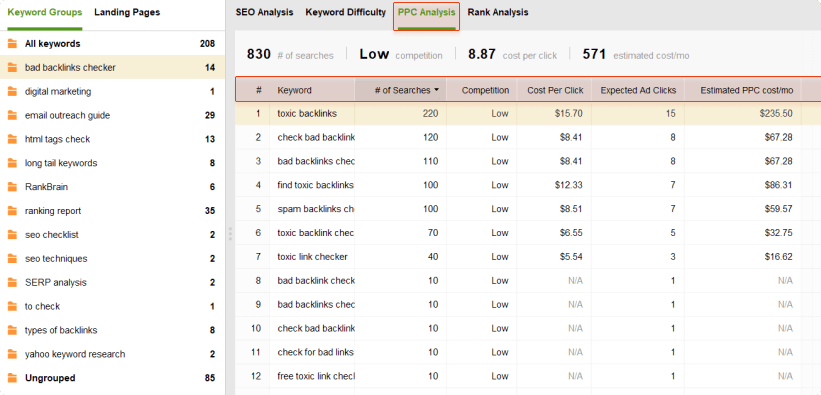Image resolution: width=821 pixels, height=395 pixels.
Task: Select the long tail keywords group
Action: [x=112, y=163]
